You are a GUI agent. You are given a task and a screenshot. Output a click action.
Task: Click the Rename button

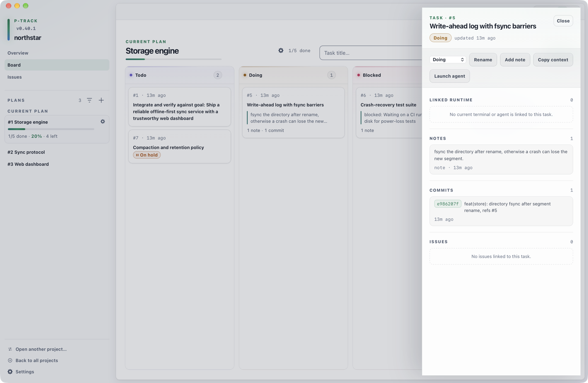tap(483, 59)
